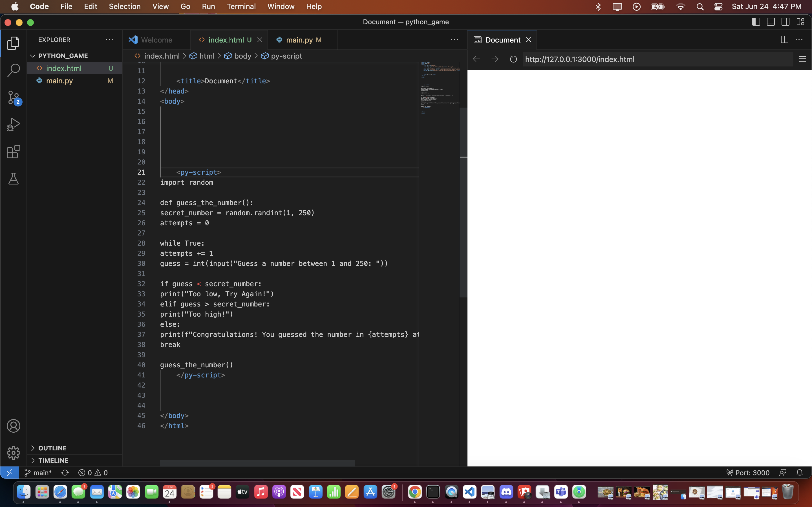812x507 pixels.
Task: Open Source Control view with 2 changes
Action: pyautogui.click(x=14, y=97)
